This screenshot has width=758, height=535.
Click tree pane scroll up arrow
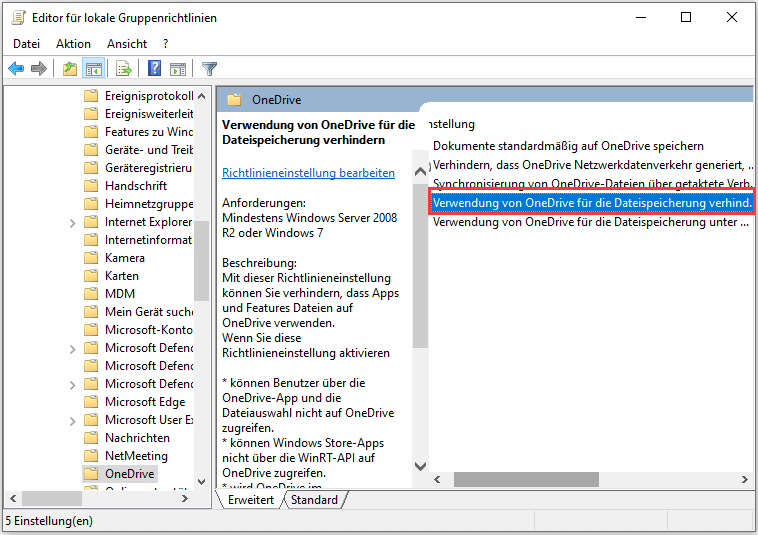[x=202, y=96]
